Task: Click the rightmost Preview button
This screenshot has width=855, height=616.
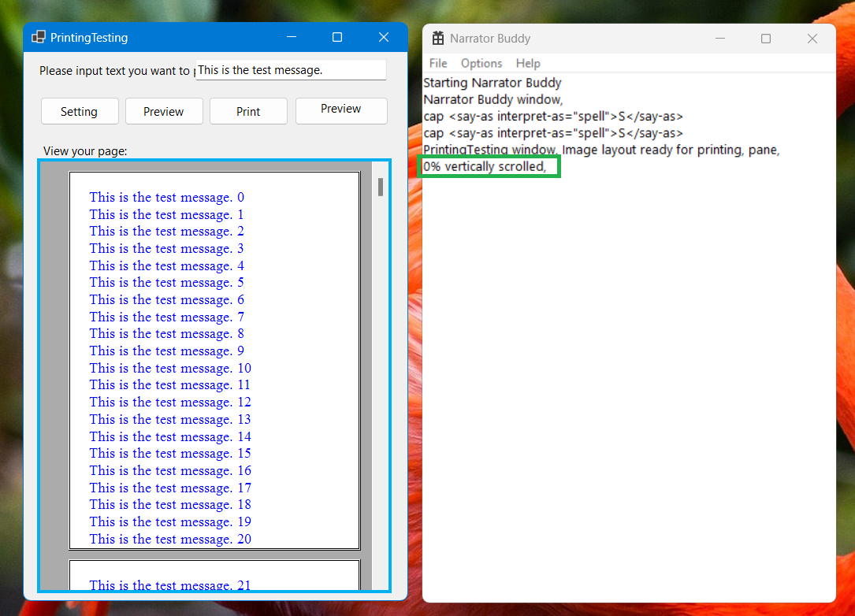Action: click(x=341, y=110)
